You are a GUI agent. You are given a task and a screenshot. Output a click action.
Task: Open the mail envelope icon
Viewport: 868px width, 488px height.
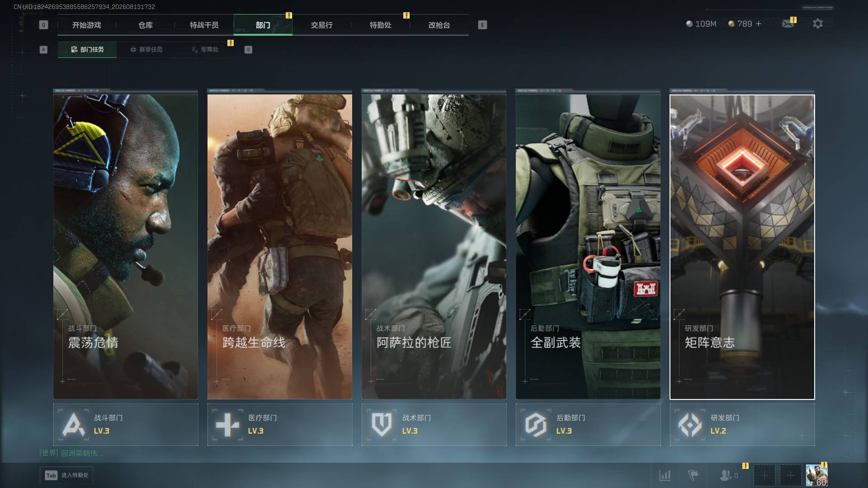tap(788, 23)
